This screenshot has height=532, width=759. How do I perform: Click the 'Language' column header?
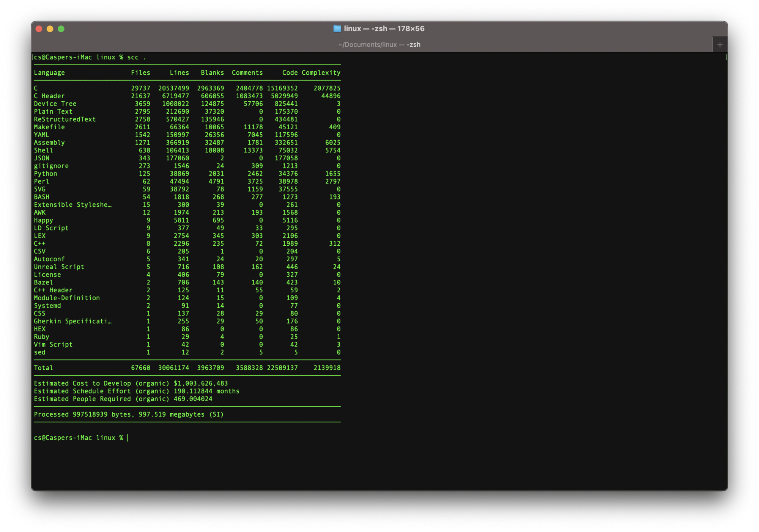(49, 73)
